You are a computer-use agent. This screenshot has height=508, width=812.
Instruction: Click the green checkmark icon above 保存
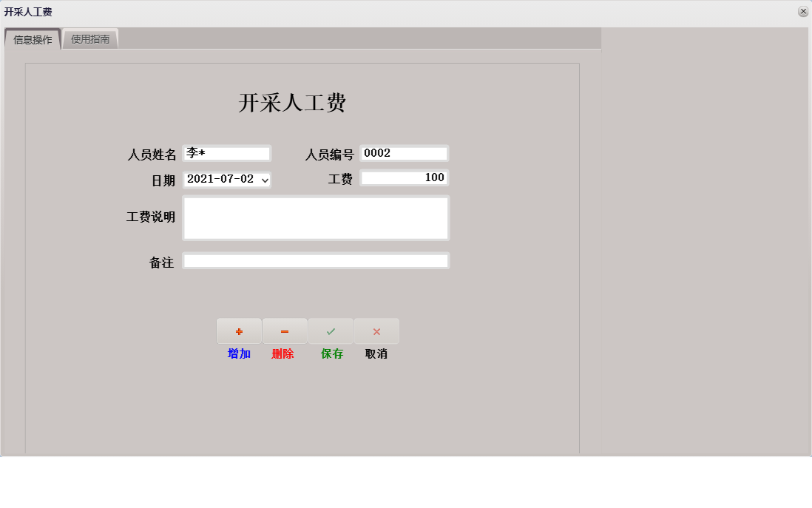pyautogui.click(x=331, y=331)
